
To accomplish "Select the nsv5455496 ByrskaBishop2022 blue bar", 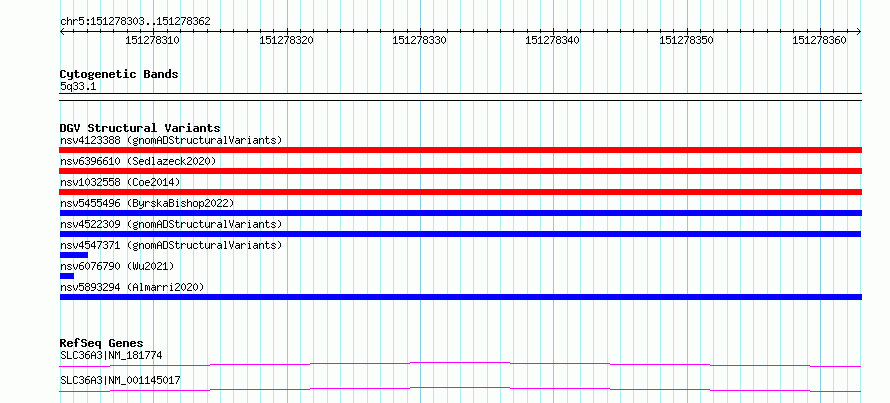I will [460, 213].
